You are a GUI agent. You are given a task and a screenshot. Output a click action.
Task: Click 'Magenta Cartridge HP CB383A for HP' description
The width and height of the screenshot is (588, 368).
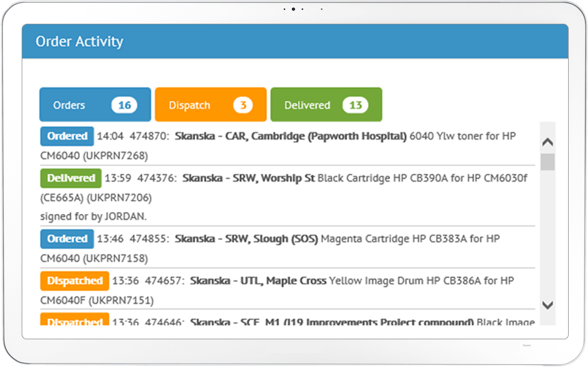[410, 239]
